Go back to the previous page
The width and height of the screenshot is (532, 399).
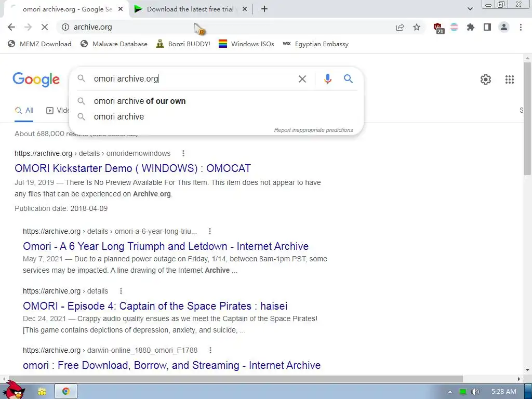[11, 27]
